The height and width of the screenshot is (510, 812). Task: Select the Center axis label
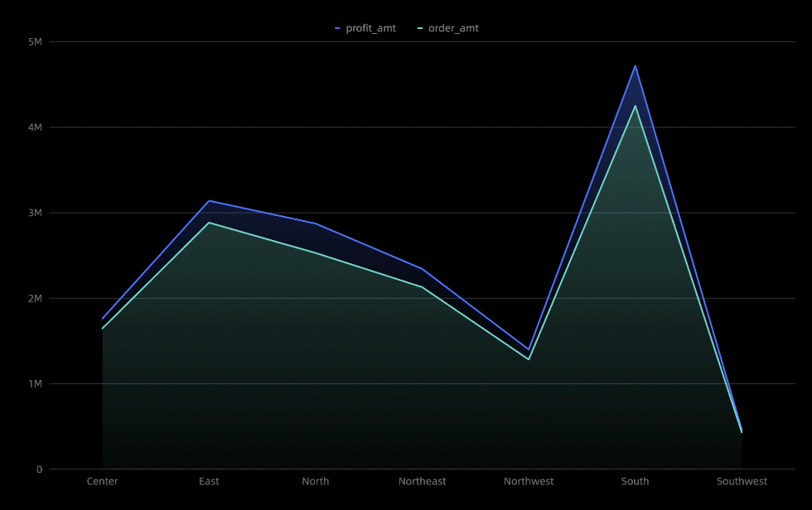pos(103,482)
